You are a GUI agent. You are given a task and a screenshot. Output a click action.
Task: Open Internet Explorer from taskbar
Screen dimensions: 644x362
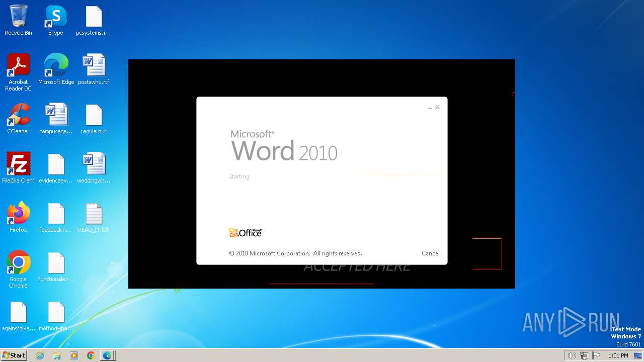tap(40, 355)
